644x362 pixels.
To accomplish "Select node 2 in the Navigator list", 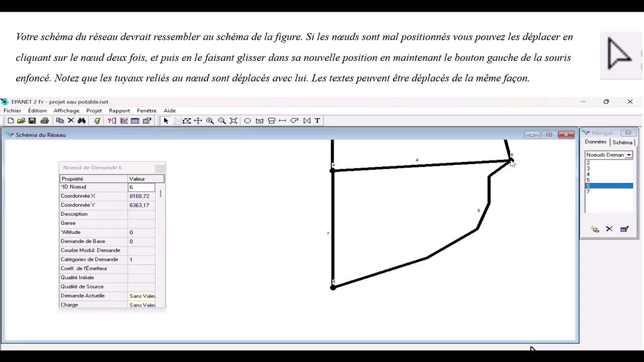I will pos(609,163).
